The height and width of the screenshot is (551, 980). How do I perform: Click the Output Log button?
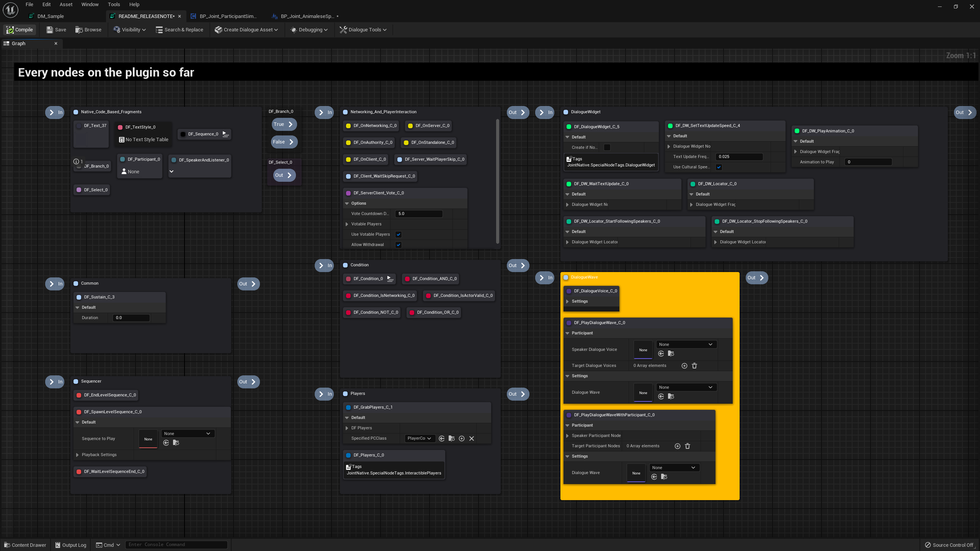tap(71, 545)
